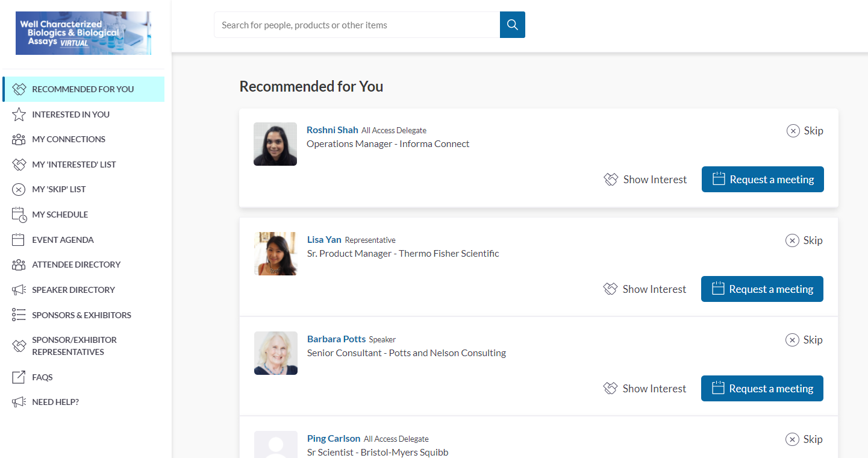Click the calendar-clock icon beside My Schedule
868x458 pixels.
tap(19, 215)
